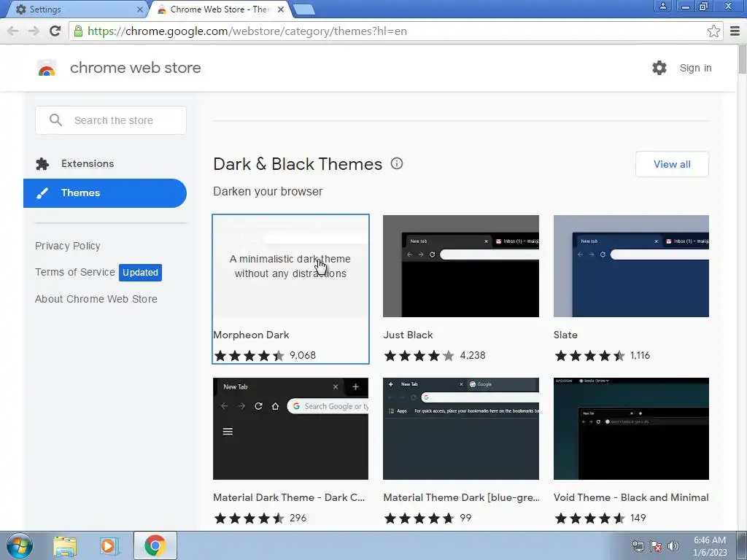Click the search magnifier icon

point(55,120)
